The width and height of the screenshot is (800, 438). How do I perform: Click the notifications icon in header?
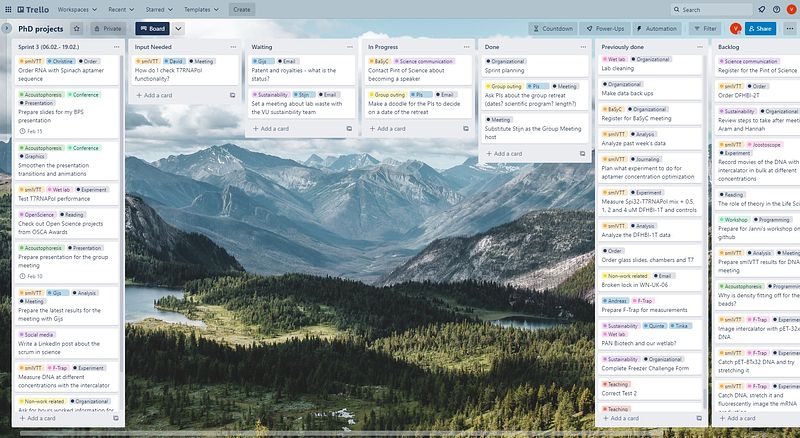(x=762, y=9)
